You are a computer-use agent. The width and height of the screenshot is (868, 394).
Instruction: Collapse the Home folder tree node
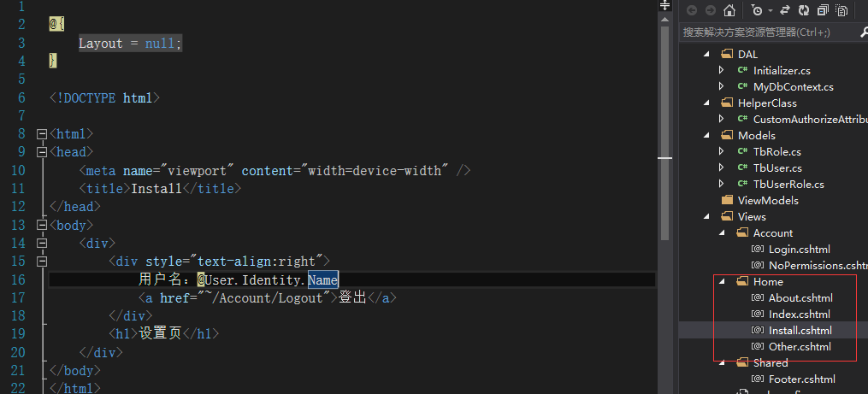click(721, 282)
